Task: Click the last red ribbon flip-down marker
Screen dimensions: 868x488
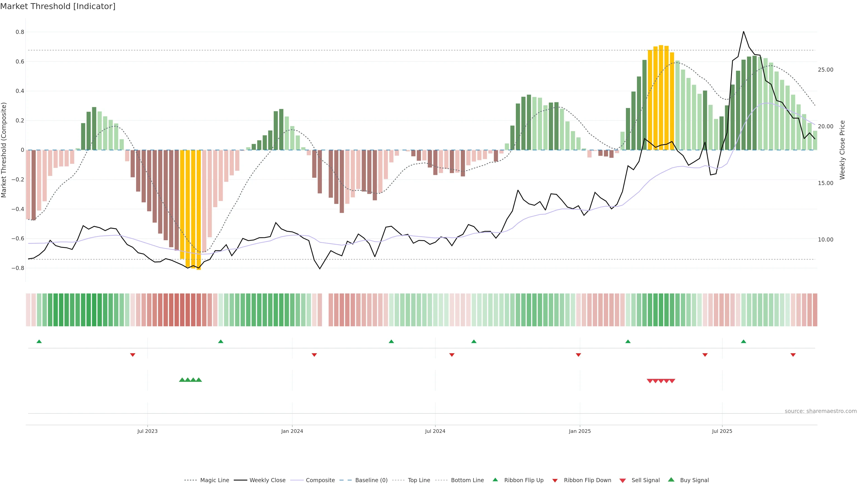Action: [x=793, y=355]
